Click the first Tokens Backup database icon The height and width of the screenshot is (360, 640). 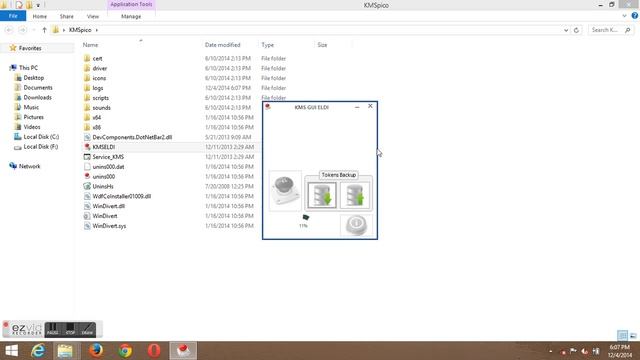pyautogui.click(x=322, y=196)
